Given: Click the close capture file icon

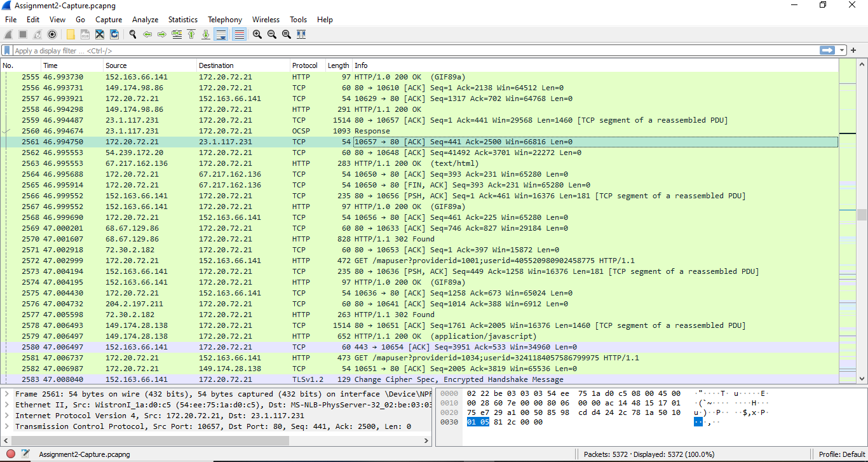Looking at the screenshot, I should coord(100,34).
